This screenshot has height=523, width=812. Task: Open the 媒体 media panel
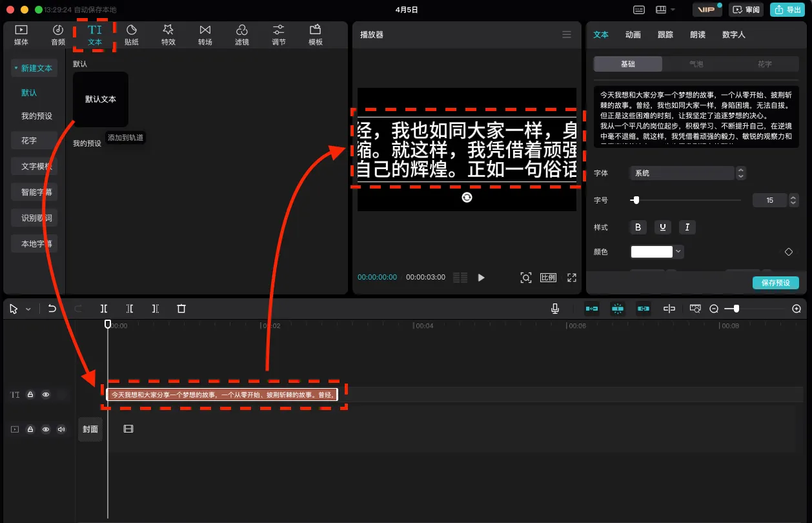click(x=21, y=35)
